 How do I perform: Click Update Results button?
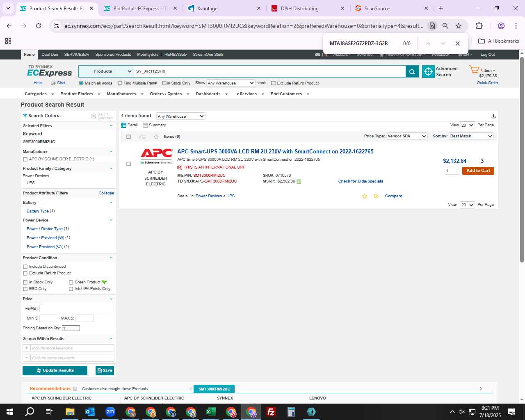coord(55,370)
